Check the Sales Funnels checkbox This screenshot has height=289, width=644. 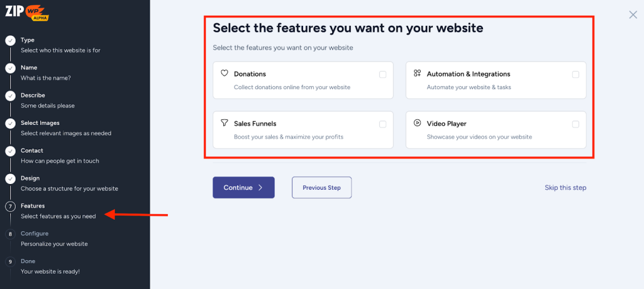click(x=382, y=124)
